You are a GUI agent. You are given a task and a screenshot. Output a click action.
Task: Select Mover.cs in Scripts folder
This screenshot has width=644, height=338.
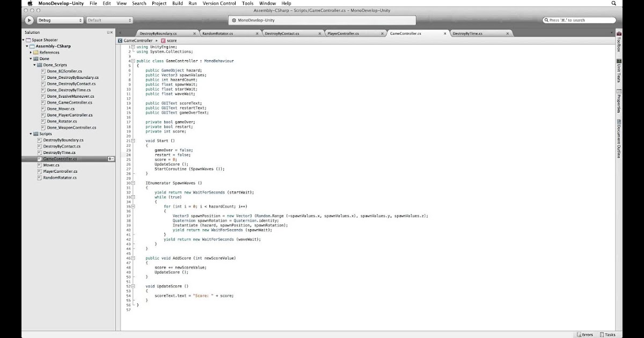click(51, 165)
